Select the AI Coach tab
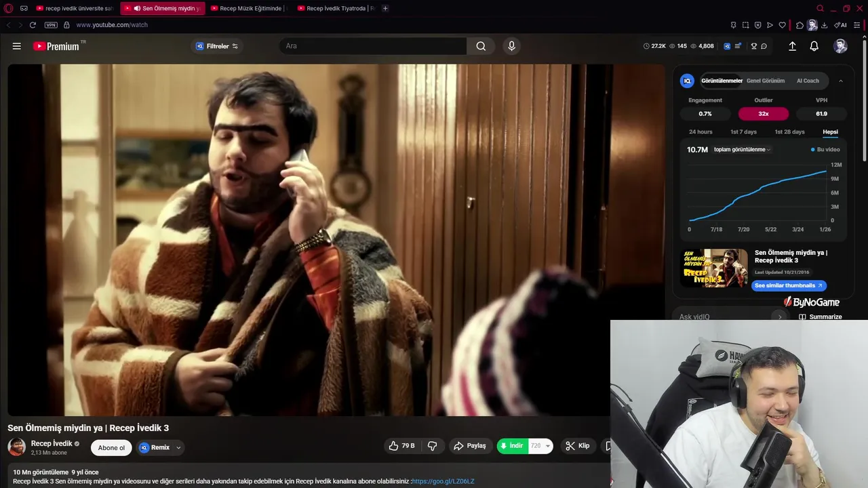 tap(808, 81)
